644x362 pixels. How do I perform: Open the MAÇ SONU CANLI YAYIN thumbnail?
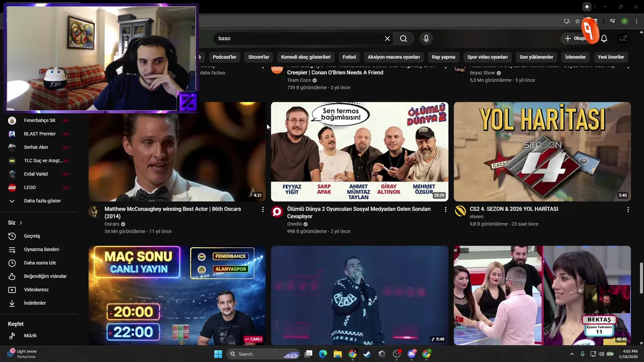tap(177, 296)
